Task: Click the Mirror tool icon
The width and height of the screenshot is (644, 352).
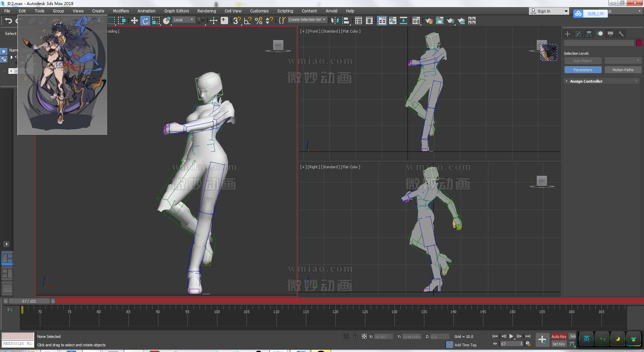Action: tap(334, 21)
